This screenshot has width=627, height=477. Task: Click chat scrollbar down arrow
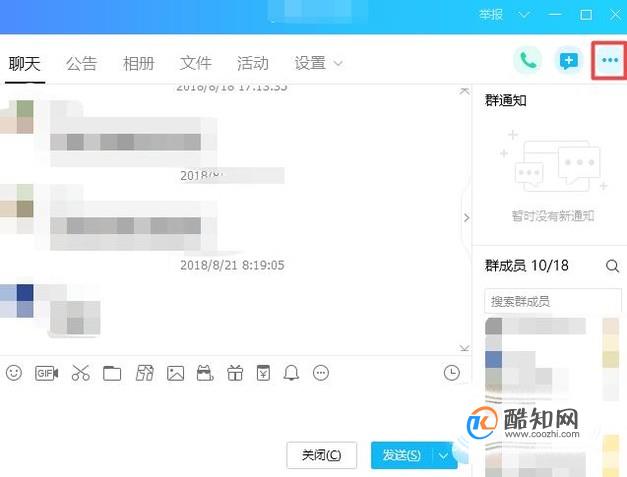pos(464,348)
